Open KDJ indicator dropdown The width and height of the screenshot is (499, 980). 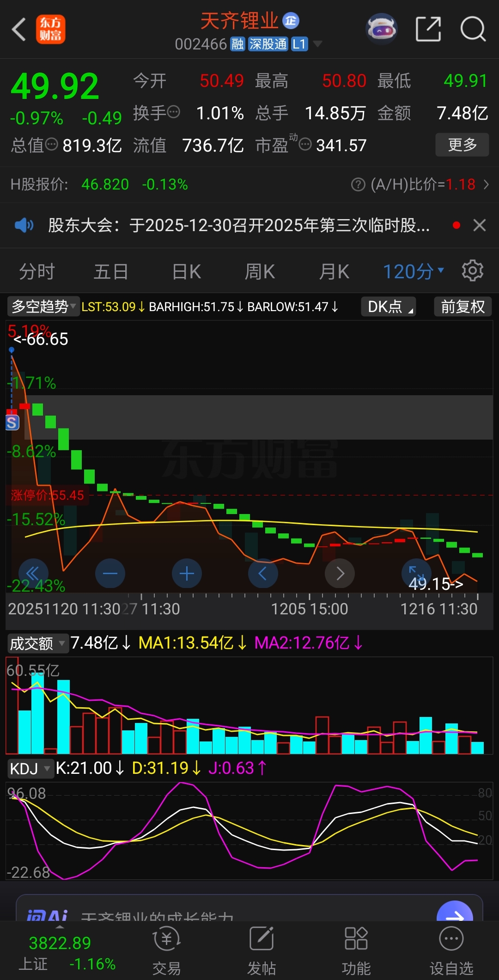pyautogui.click(x=30, y=768)
